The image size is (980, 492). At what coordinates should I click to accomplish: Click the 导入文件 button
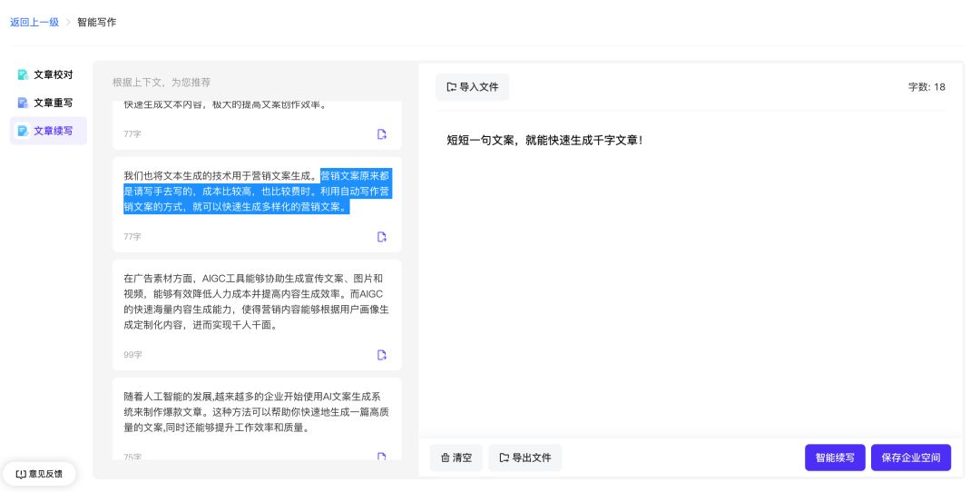click(x=473, y=87)
